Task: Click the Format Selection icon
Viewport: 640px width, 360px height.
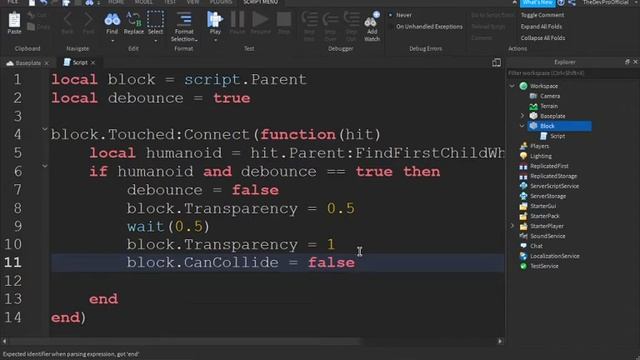Action: [x=184, y=19]
